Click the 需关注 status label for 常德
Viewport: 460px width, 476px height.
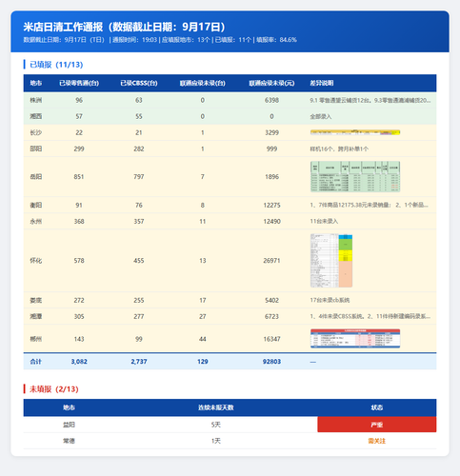coord(377,441)
